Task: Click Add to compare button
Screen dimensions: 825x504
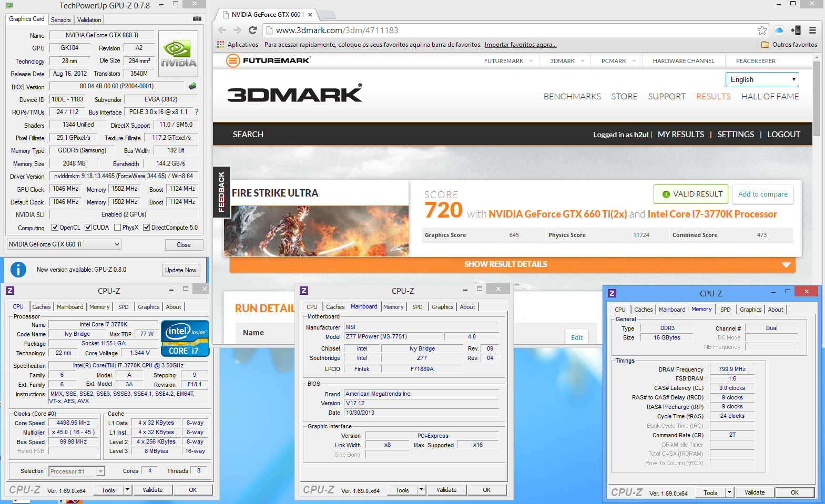Action: pyautogui.click(x=763, y=194)
